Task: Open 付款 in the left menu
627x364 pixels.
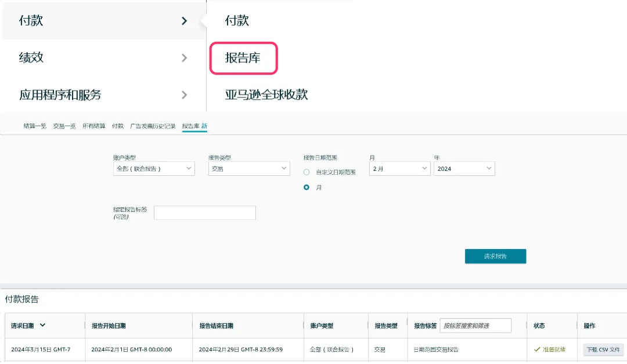Action: pyautogui.click(x=31, y=21)
